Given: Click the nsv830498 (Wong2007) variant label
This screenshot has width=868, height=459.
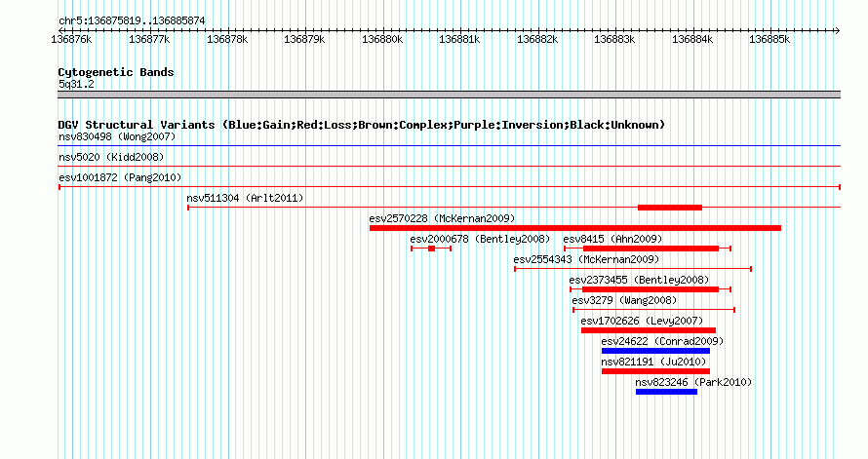Looking at the screenshot, I should (117, 136).
